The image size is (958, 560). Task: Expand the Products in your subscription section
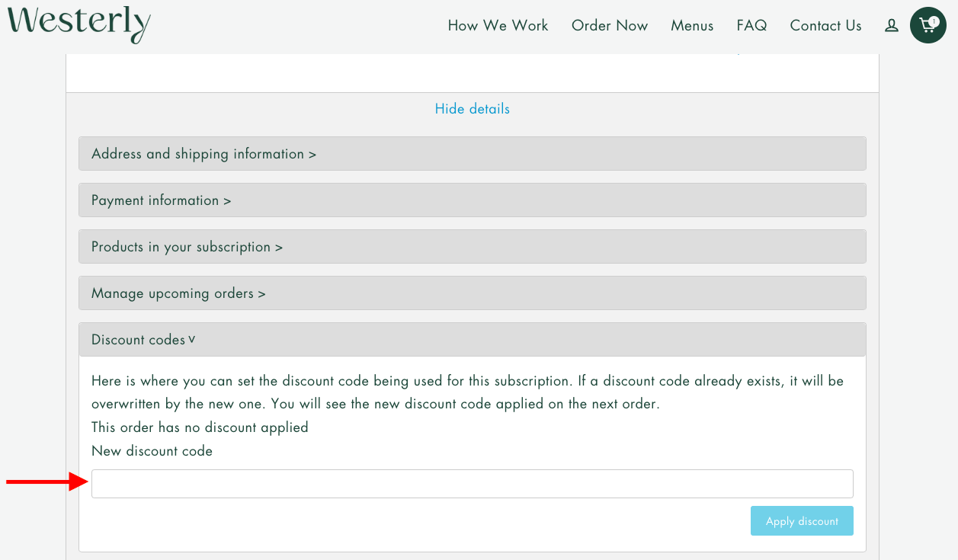click(x=472, y=246)
